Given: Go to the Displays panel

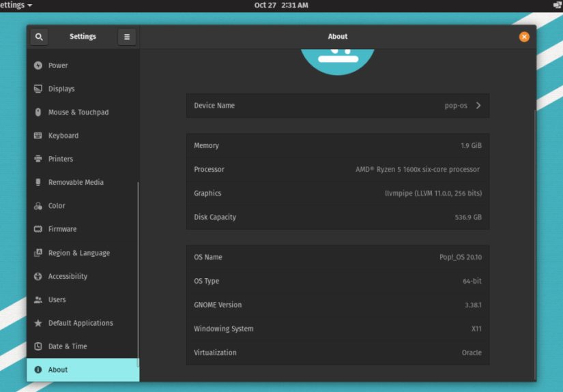Looking at the screenshot, I should 83,89.
